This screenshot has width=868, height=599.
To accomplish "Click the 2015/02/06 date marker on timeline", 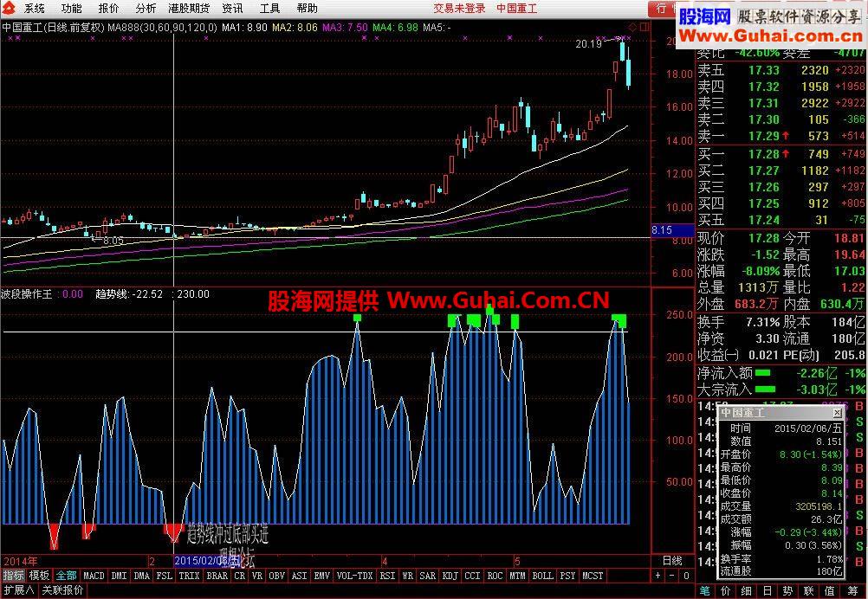I will click(x=209, y=561).
